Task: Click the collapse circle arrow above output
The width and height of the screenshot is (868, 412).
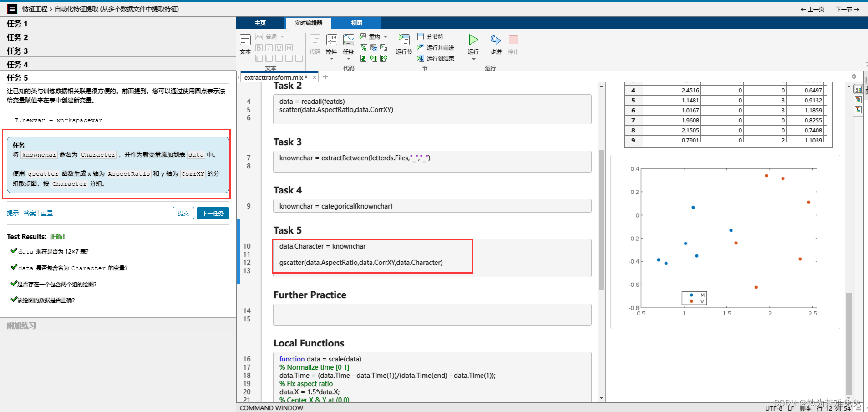Action: [x=854, y=76]
